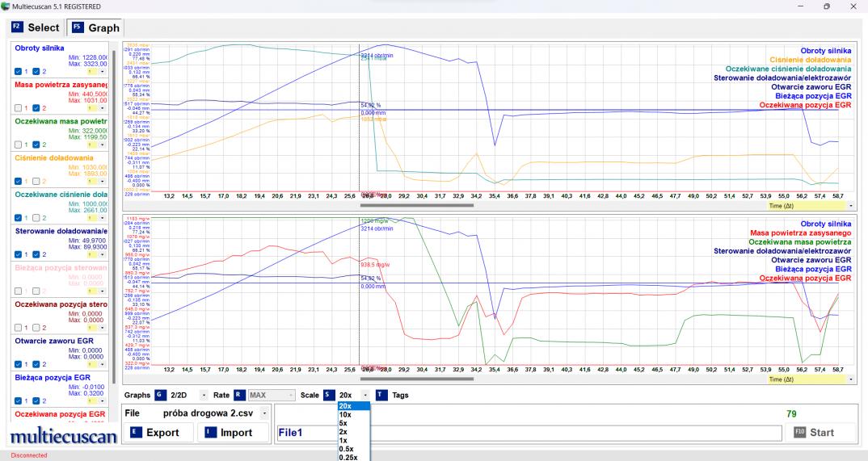Click the F10 icon on the Start button

coord(801,432)
